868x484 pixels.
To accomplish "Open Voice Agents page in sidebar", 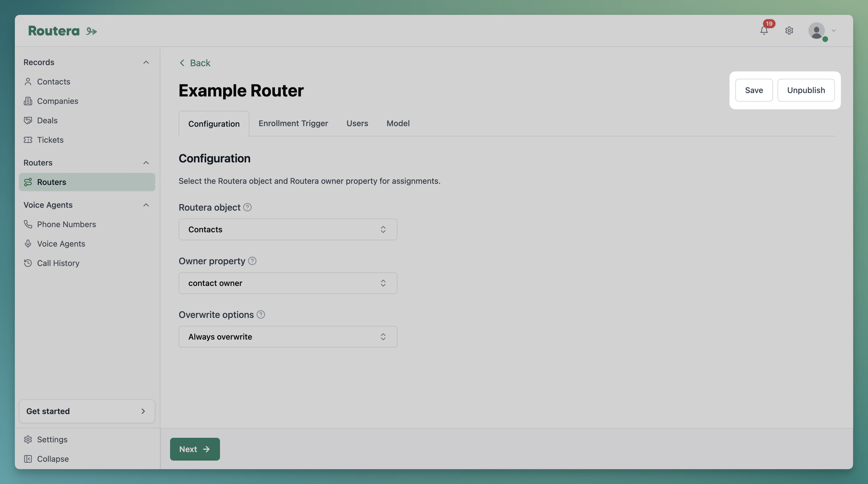I will point(87,244).
